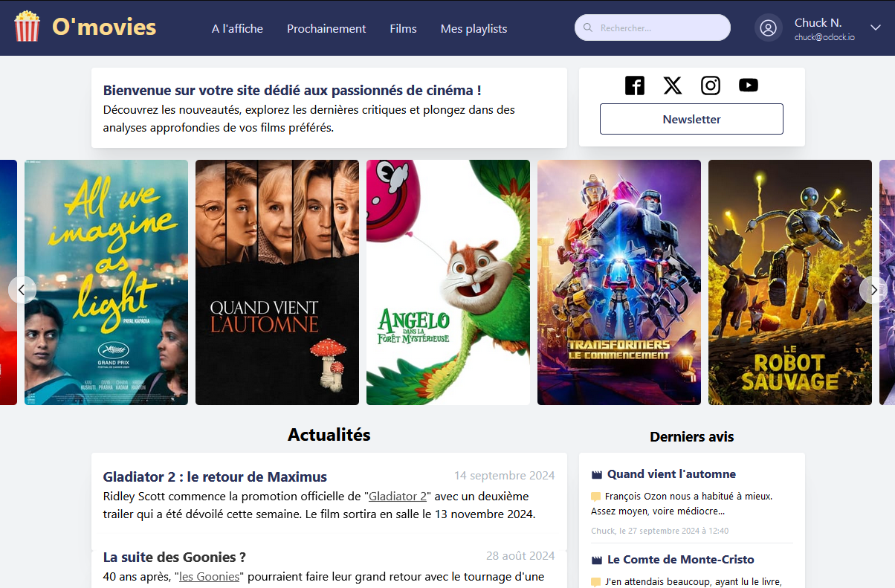Viewport: 895px width, 588px height.
Task: Click the clapperboard icon beside Quand vient l'automne
Action: click(x=596, y=474)
